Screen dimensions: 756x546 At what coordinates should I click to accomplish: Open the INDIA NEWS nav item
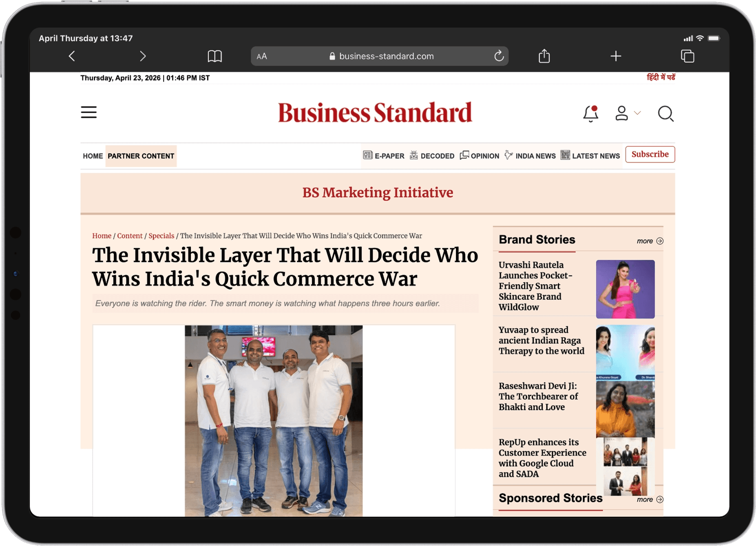coord(530,156)
